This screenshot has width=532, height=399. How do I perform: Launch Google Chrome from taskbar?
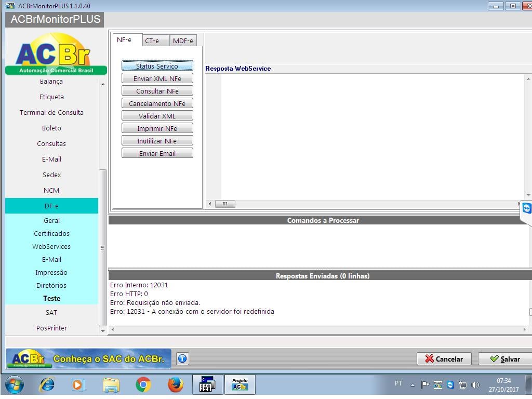[143, 385]
